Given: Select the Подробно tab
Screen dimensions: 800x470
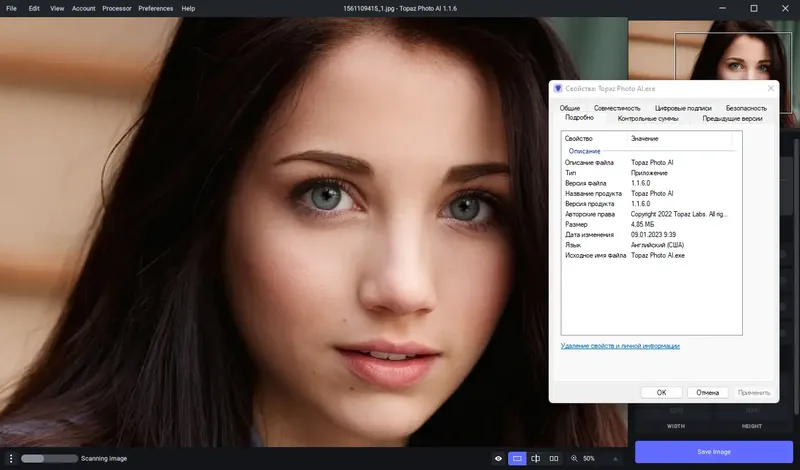Looking at the screenshot, I should click(x=579, y=118).
